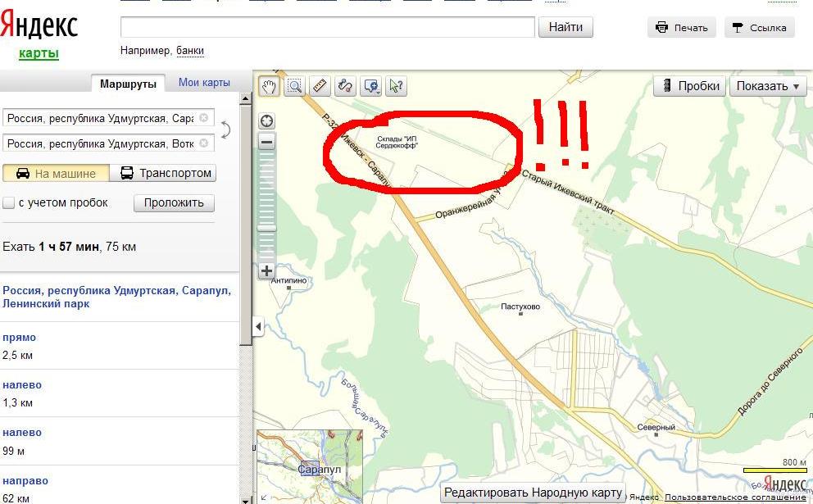Open the add-placemark tool dropdown
Screen dimensions: 813x504
371,85
